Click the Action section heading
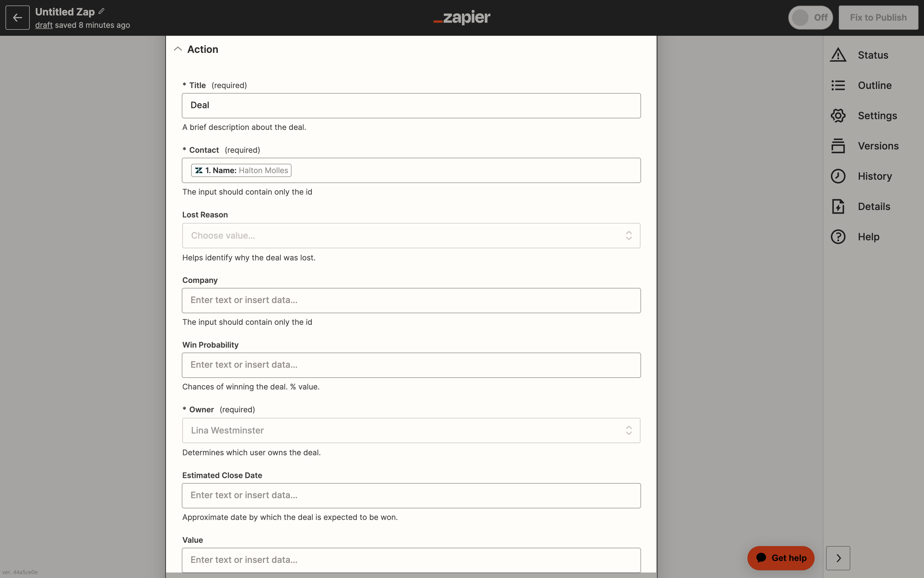The image size is (924, 578). [x=203, y=49]
